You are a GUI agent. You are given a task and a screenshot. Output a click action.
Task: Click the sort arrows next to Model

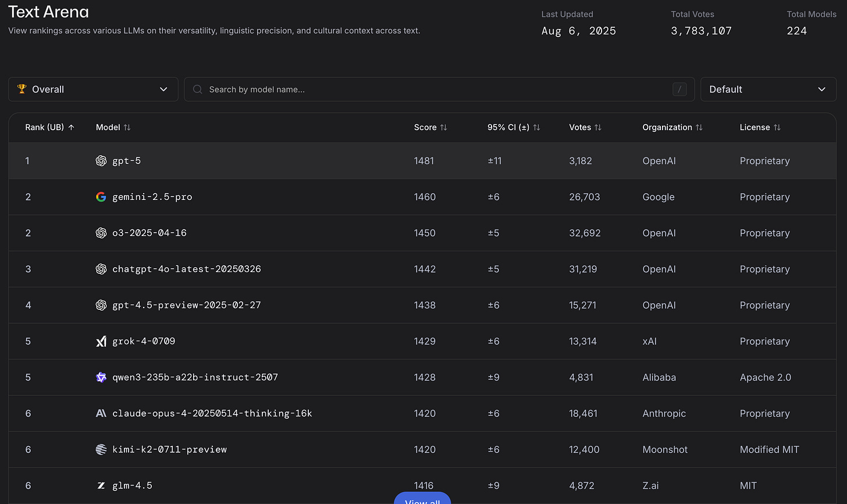(x=127, y=127)
